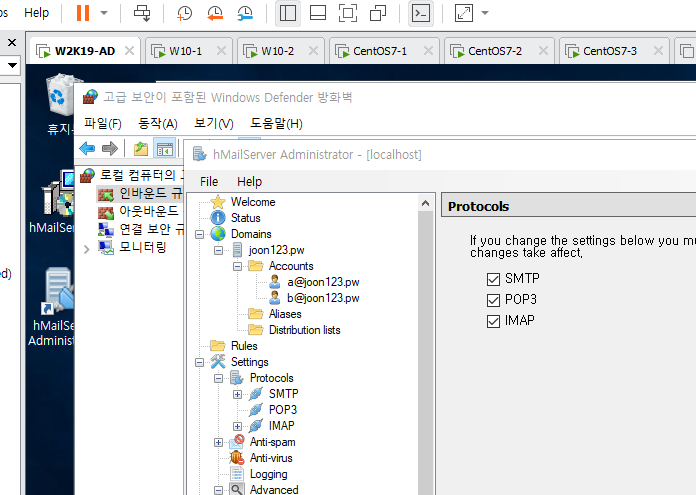The image size is (696, 495).
Task: Open the console view icon
Action: (x=420, y=13)
